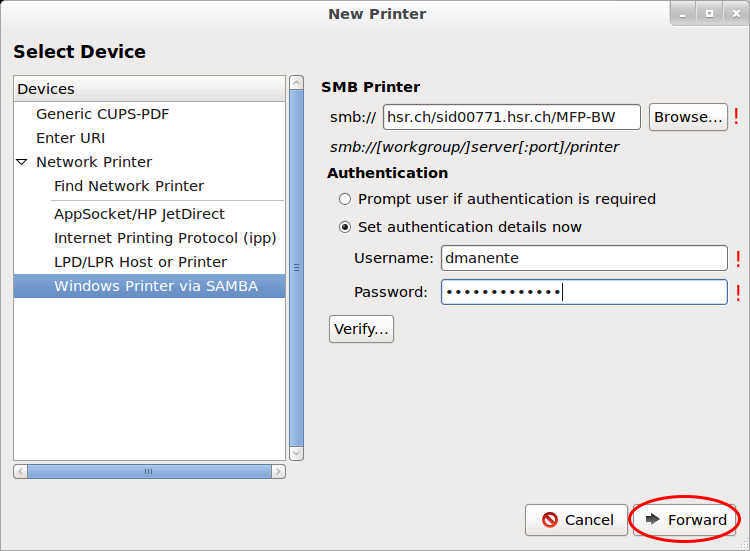Screen dimensions: 750x551
Task: Focus the smb:// printer address field
Action: [511, 117]
